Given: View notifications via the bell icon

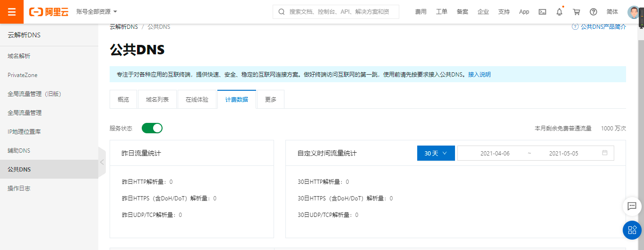Looking at the screenshot, I should [559, 12].
